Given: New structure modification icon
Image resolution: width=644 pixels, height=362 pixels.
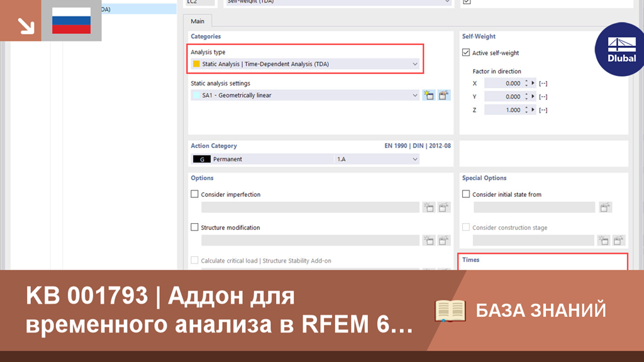Looking at the screenshot, I should pos(429,240).
